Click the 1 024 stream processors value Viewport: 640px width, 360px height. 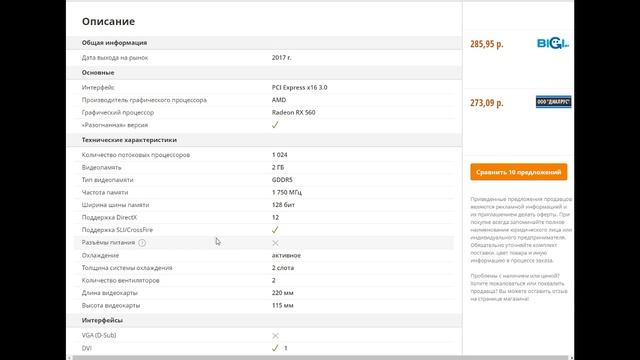280,155
